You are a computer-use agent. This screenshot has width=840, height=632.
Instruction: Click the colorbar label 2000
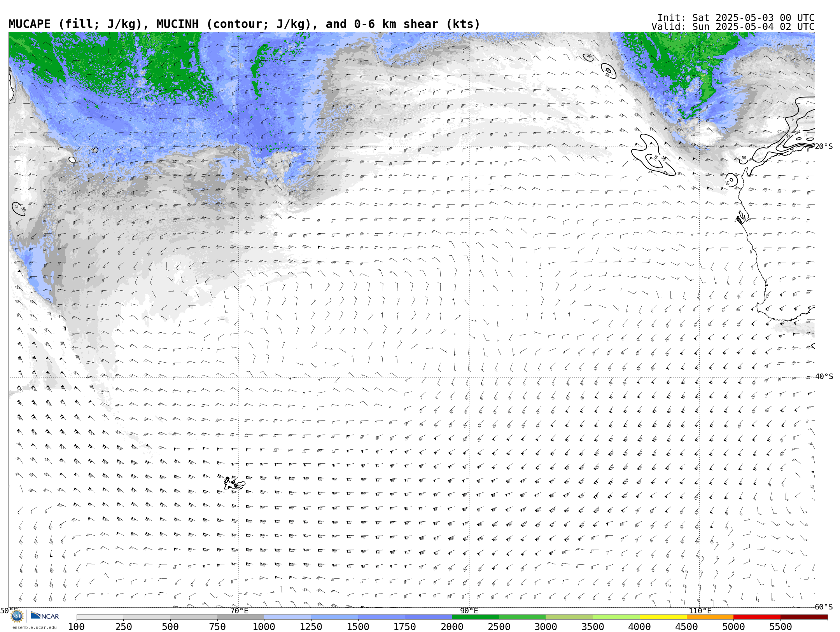tap(452, 627)
